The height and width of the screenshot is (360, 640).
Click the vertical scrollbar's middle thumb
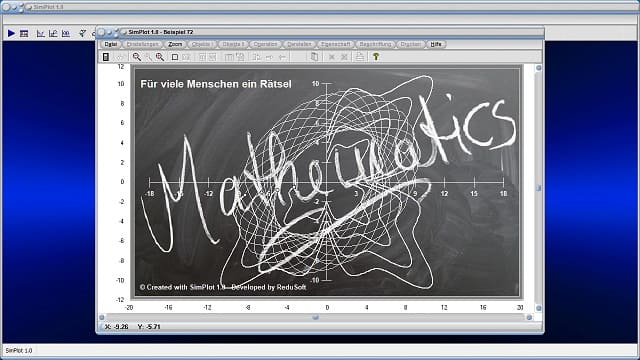coord(539,188)
